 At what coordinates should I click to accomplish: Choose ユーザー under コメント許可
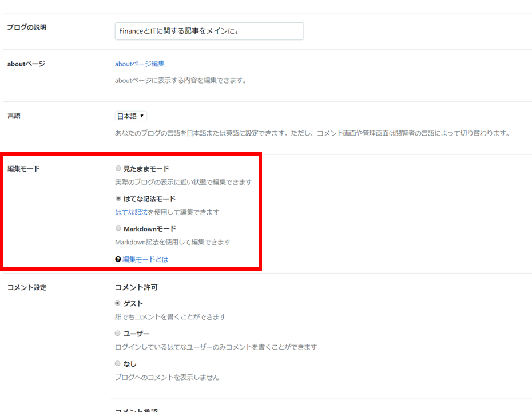[x=118, y=334]
